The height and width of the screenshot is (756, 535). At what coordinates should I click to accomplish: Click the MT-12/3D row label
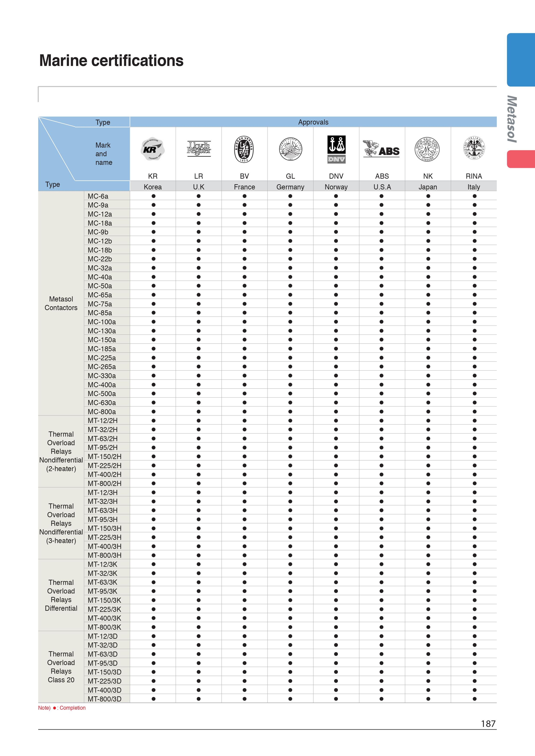(102, 636)
